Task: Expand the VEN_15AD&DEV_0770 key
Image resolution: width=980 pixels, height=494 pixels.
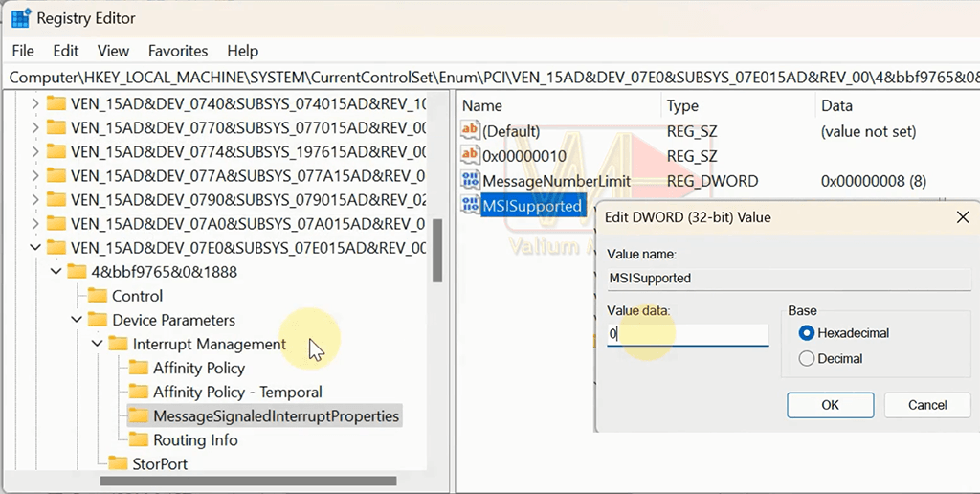Action: pyautogui.click(x=35, y=127)
